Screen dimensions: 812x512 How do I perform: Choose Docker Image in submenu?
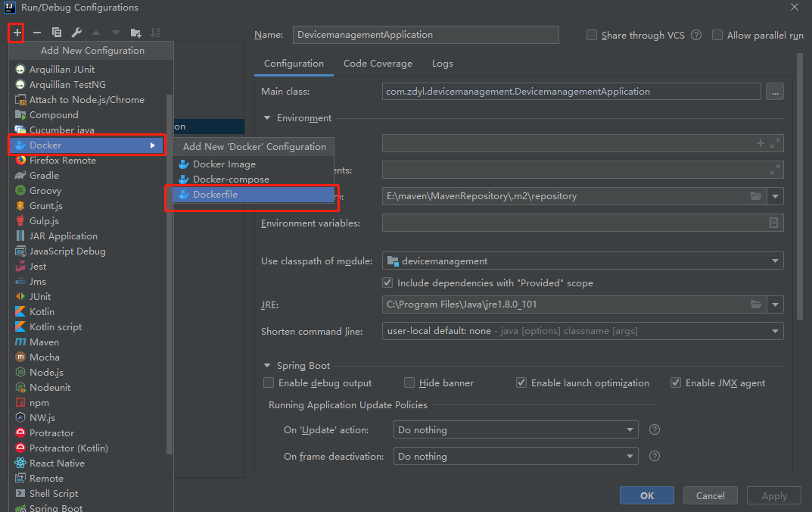(254, 164)
